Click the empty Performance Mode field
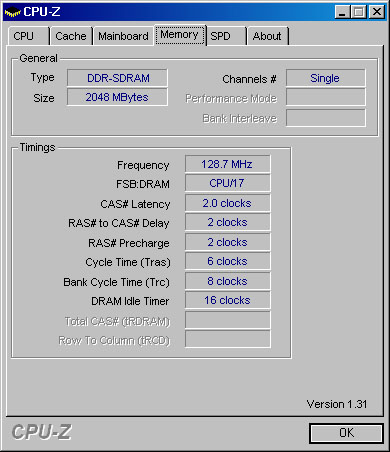 [325, 97]
